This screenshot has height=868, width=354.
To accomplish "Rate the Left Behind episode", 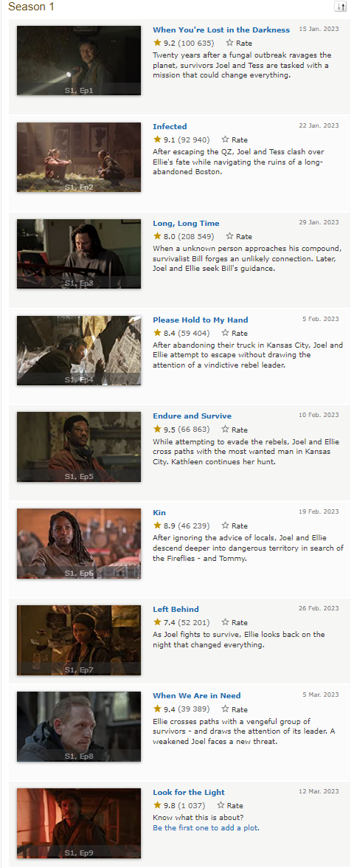I will click(x=226, y=622).
